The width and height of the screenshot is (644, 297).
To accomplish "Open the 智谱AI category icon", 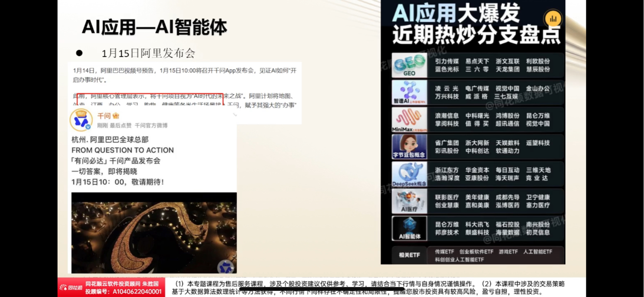I will [409, 92].
